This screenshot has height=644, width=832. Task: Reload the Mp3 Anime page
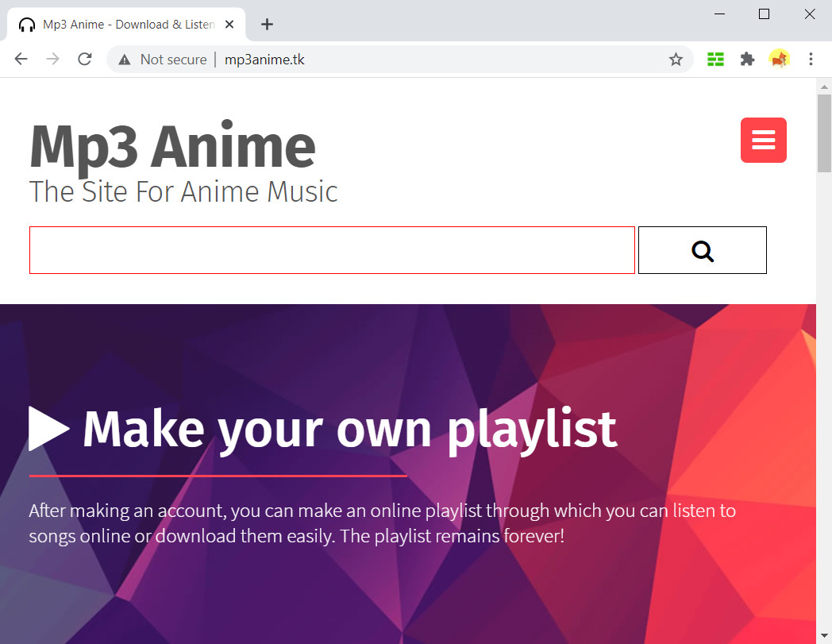(84, 59)
